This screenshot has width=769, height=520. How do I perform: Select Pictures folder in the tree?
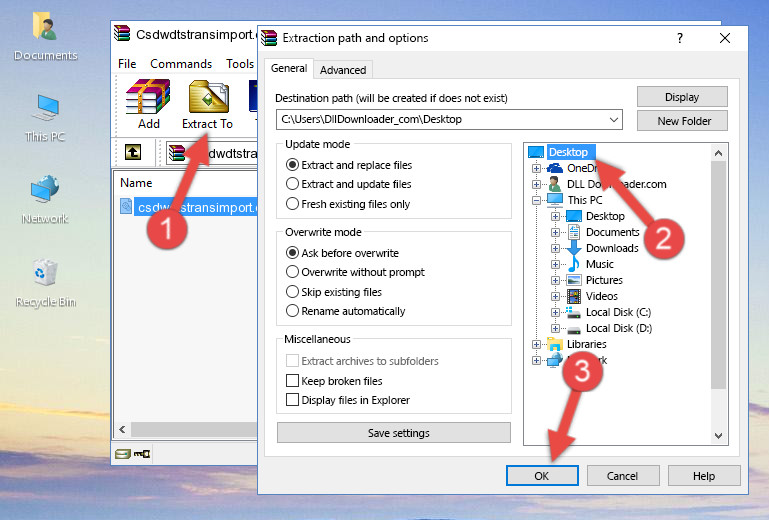604,280
